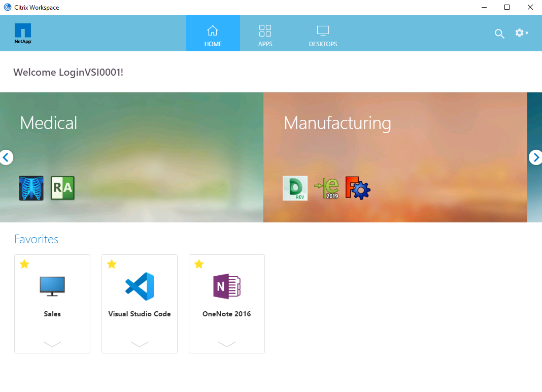Go to previous carousel slide

tap(6, 157)
